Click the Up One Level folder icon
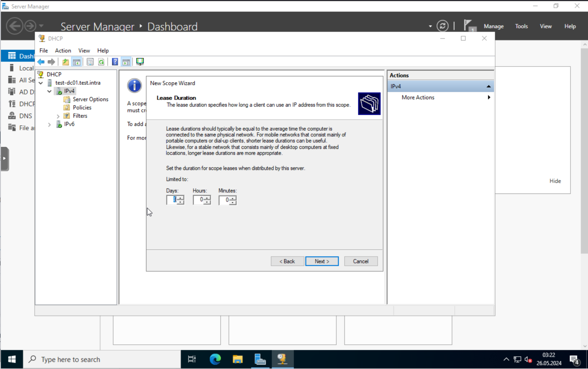The width and height of the screenshot is (588, 369). (66, 62)
